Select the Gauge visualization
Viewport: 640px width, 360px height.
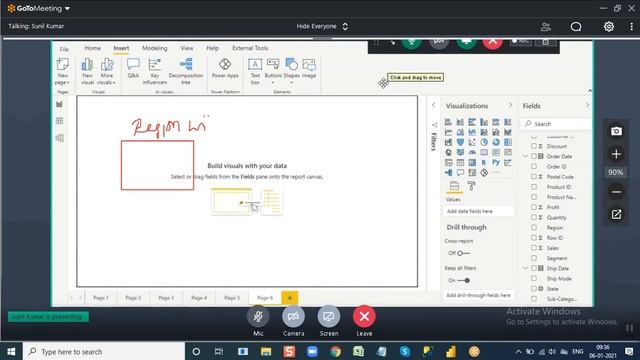(472, 153)
